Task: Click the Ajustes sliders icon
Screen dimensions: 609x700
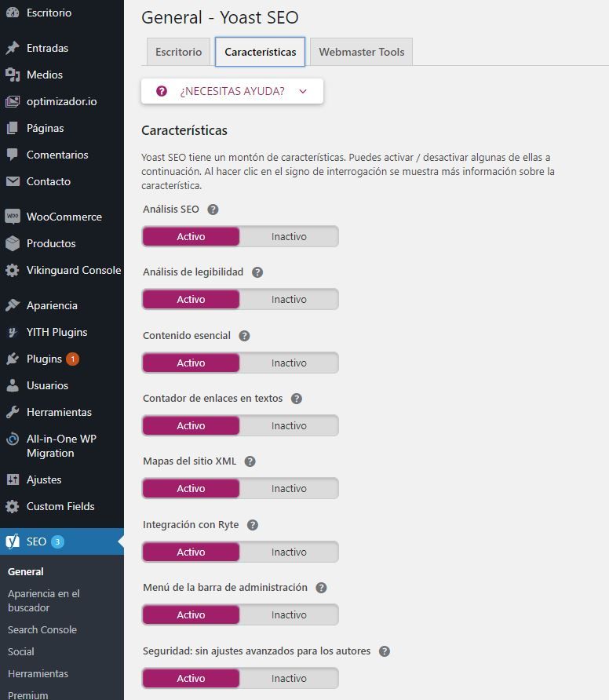Action: coord(13,479)
